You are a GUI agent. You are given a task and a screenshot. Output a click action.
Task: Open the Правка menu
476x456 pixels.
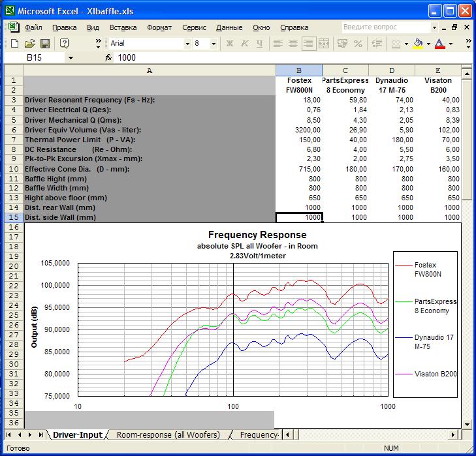[65, 27]
